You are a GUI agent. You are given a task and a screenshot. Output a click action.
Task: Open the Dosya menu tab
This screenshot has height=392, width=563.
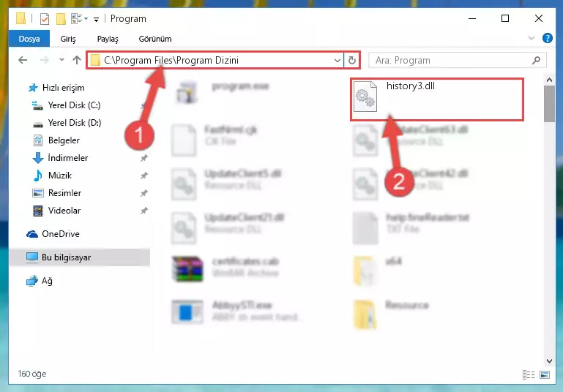(29, 39)
